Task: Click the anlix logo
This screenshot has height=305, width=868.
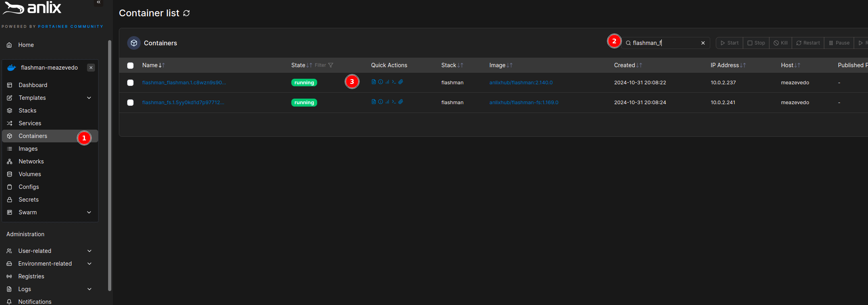Action: coord(33,8)
